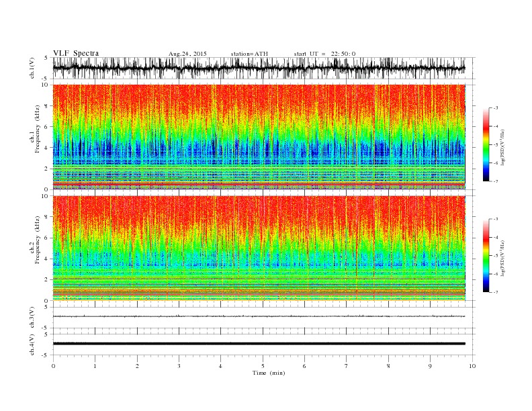
Task: Click the bottom time axis tick label '10'
Action: (x=472, y=366)
